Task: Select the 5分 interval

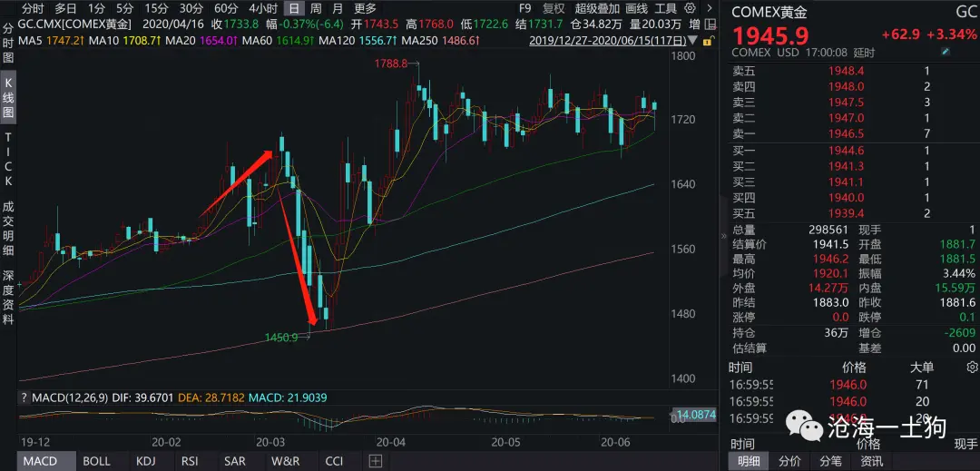Action: [x=125, y=9]
